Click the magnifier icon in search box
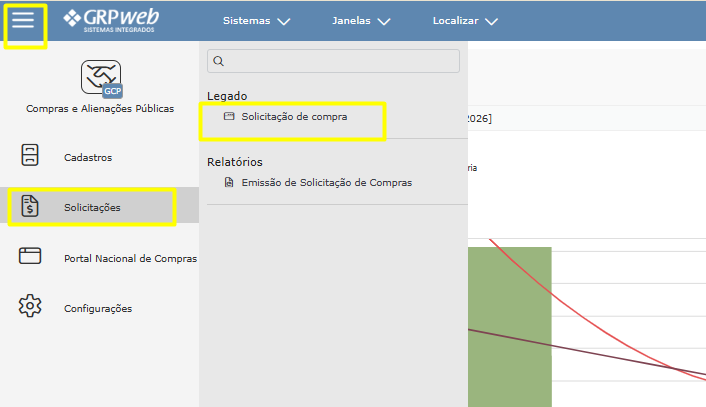The height and width of the screenshot is (407, 706). coord(218,62)
